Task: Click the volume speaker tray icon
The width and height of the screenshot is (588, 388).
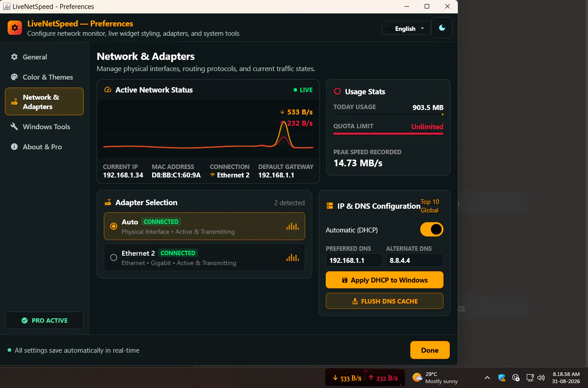Action: click(541, 378)
